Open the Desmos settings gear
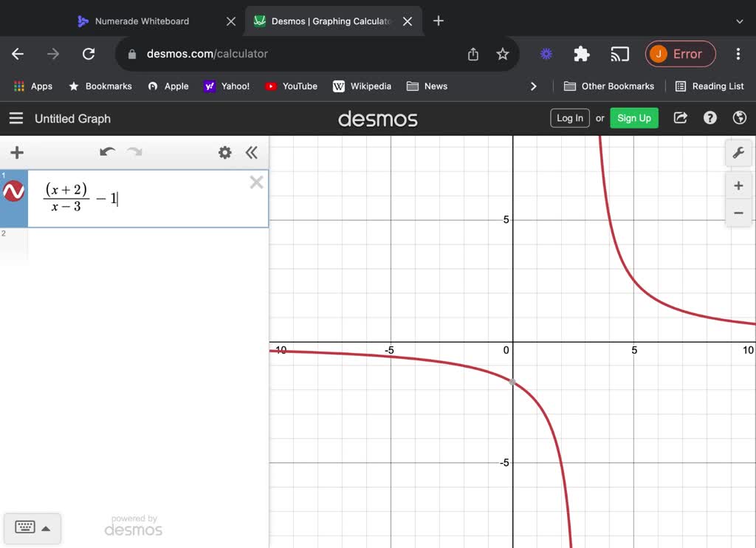Screen dimensions: 756x548 [226, 152]
